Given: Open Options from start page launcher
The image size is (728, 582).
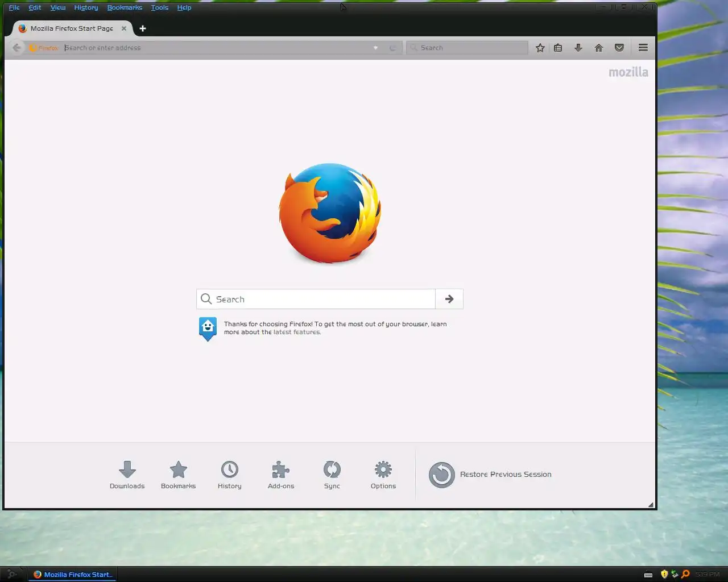Looking at the screenshot, I should tap(383, 475).
